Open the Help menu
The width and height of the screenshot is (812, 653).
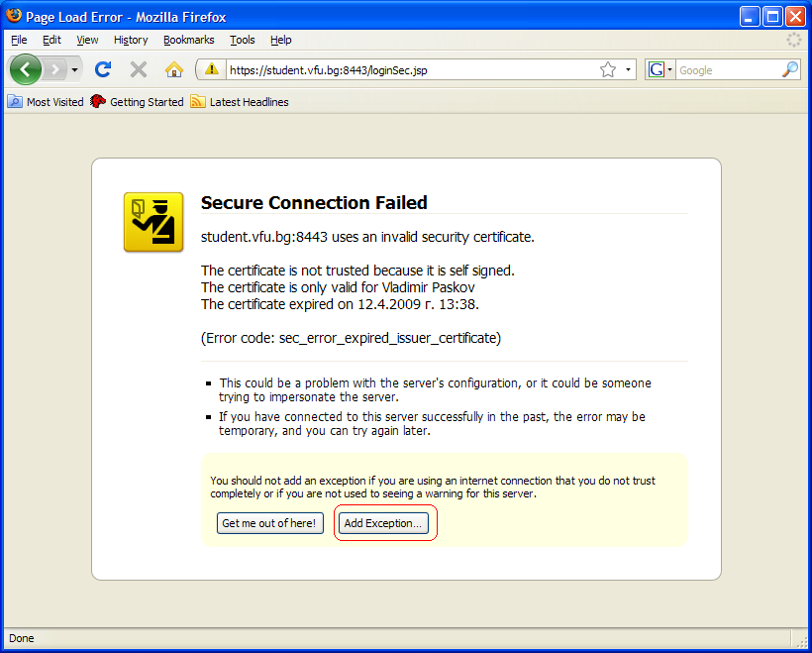coord(280,40)
